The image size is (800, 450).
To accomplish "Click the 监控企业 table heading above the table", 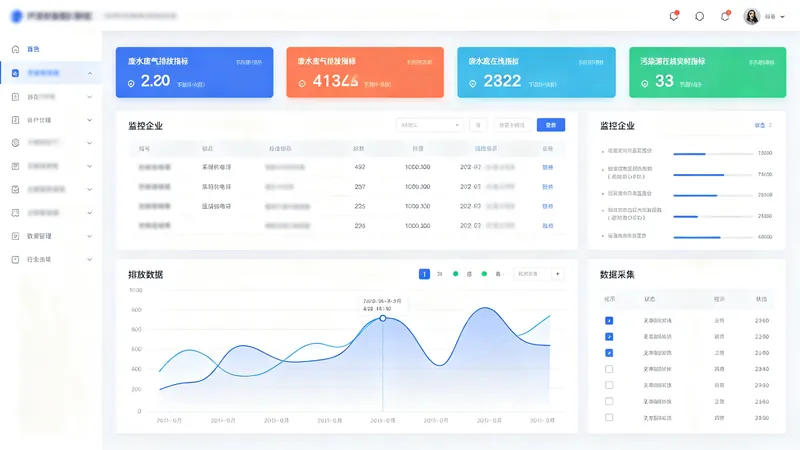I will [x=145, y=126].
